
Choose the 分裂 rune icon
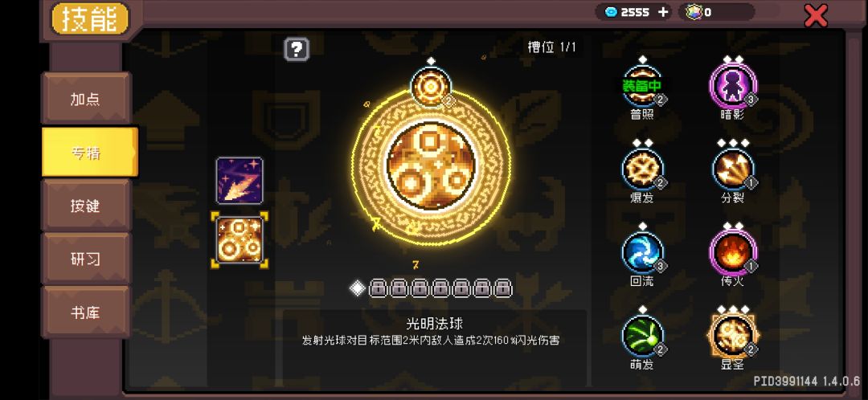[733, 169]
